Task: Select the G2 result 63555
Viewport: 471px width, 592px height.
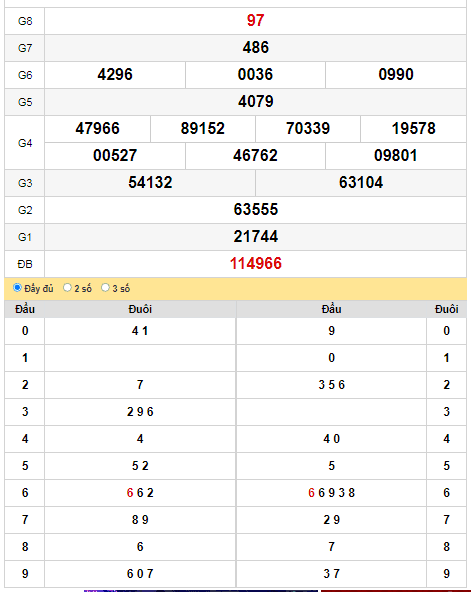Action: click(x=256, y=210)
